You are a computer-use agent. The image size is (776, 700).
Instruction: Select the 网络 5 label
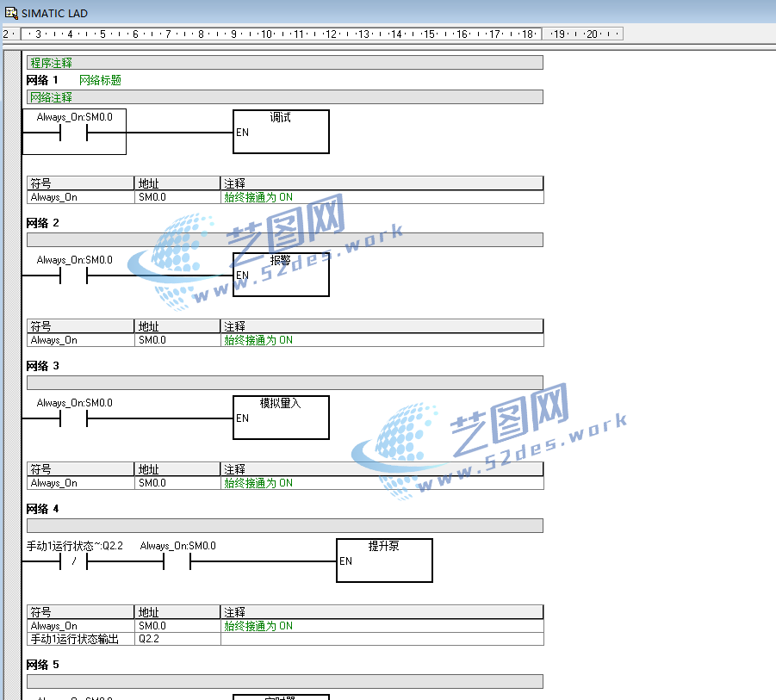click(x=42, y=665)
